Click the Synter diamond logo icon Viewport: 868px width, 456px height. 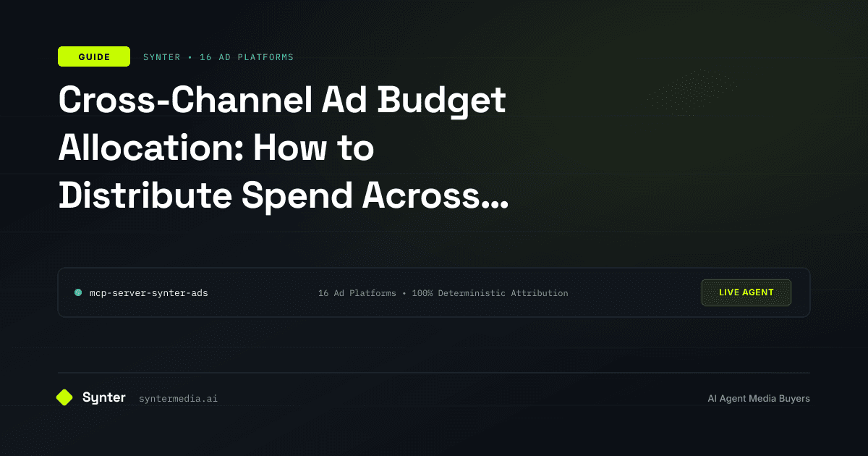tap(64, 397)
